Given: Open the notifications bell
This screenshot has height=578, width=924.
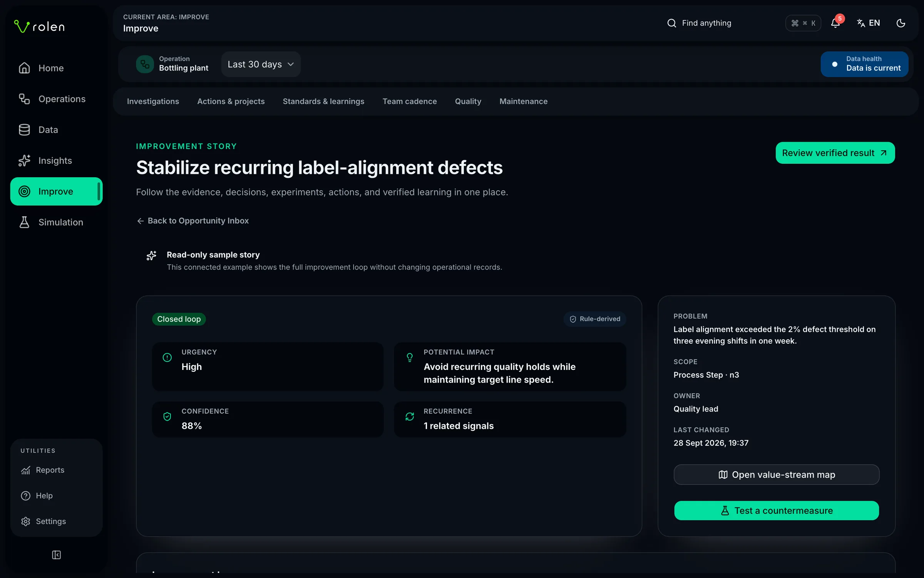Looking at the screenshot, I should 835,23.
